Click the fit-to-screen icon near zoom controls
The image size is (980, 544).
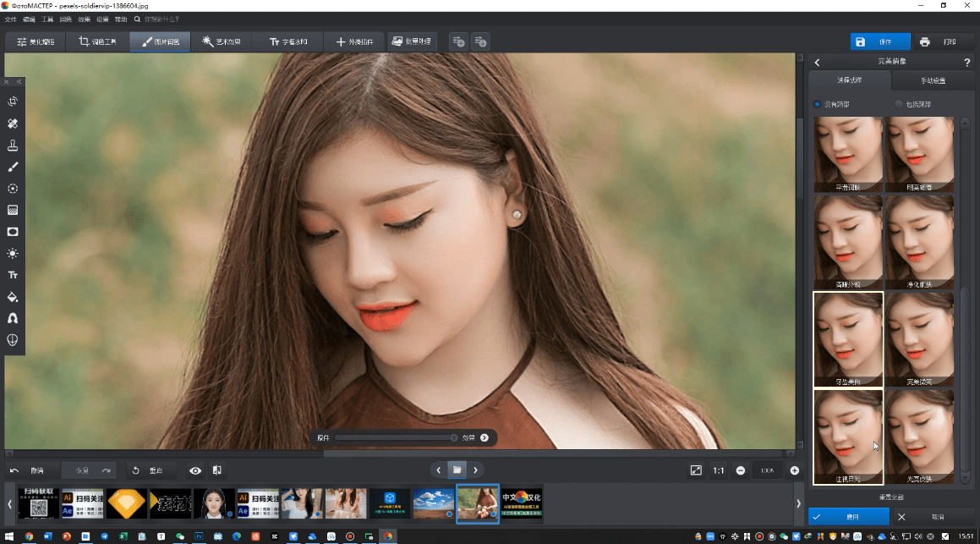pyautogui.click(x=696, y=470)
